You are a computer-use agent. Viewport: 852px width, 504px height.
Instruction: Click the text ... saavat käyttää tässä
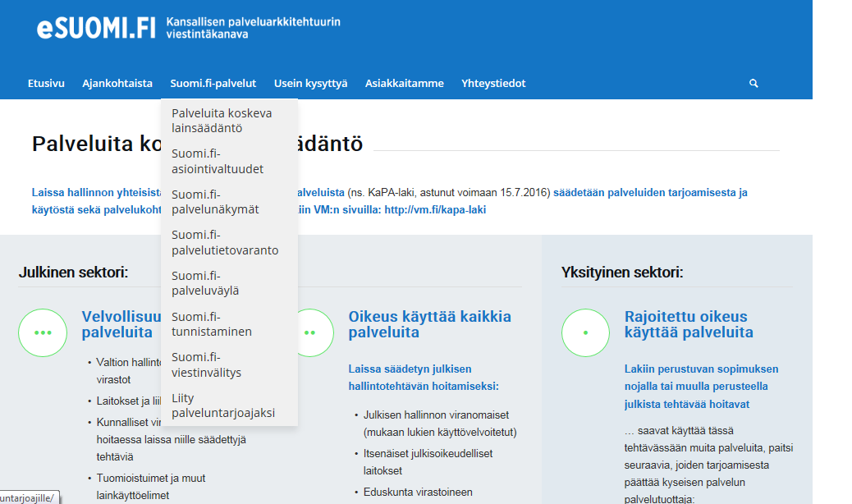coord(679,431)
